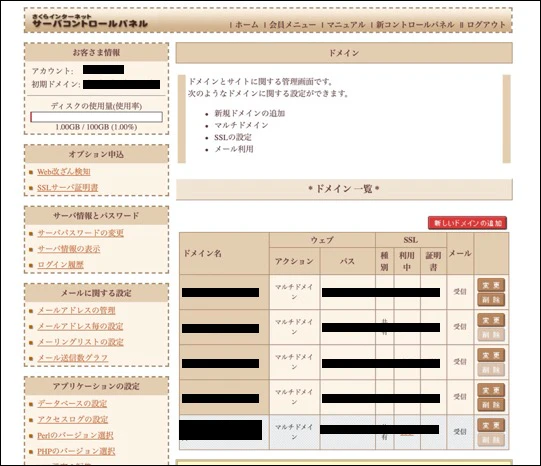Viewport: 541px width, 466px height.
Task: Click 変更 in the fourth domain row
Action: (491, 390)
